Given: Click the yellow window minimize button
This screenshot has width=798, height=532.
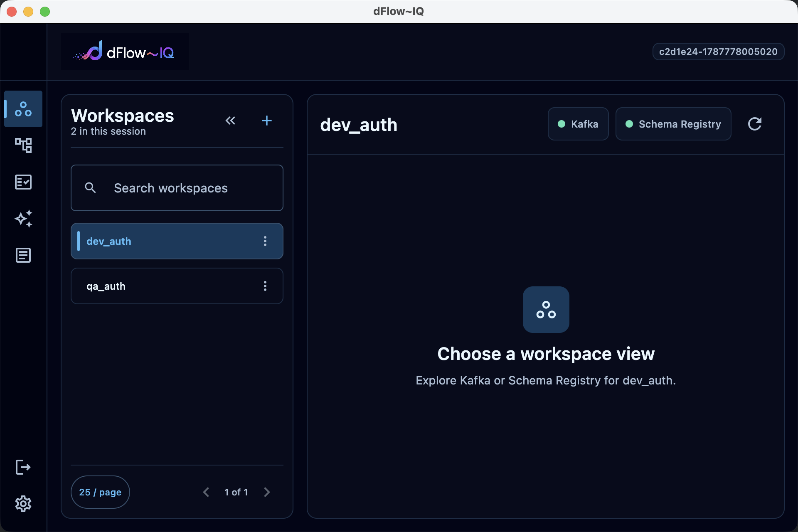Looking at the screenshot, I should pos(28,12).
